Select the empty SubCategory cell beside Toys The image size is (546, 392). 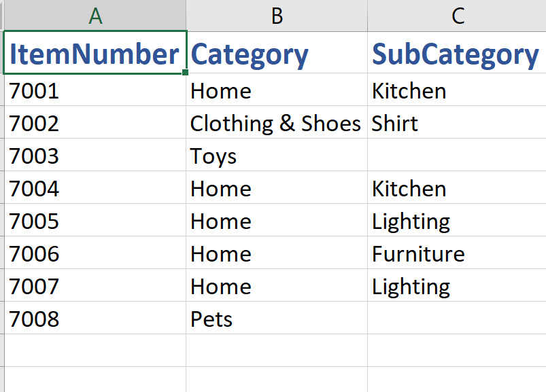pyautogui.click(x=457, y=156)
